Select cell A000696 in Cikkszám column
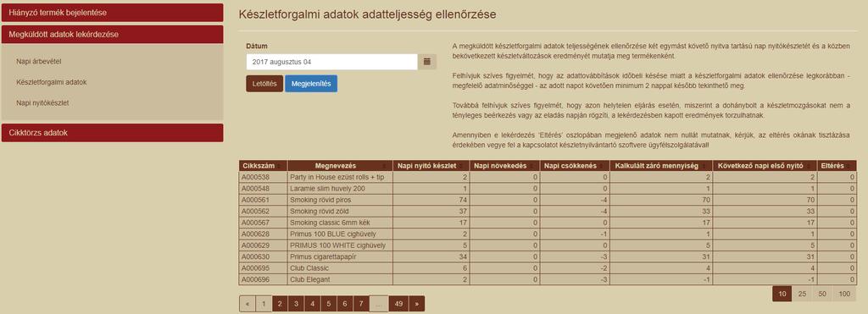The image size is (868, 314). tap(264, 280)
